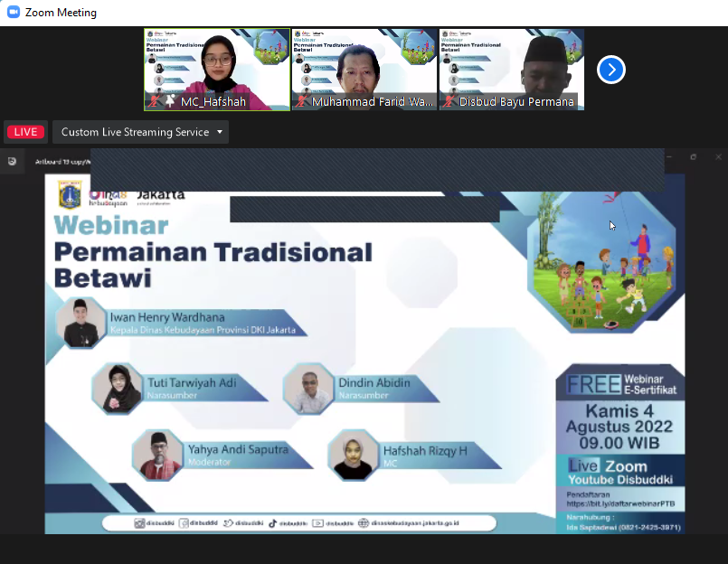
Task: Click the TikTok disbuddki icon in footer
Action: 272,523
